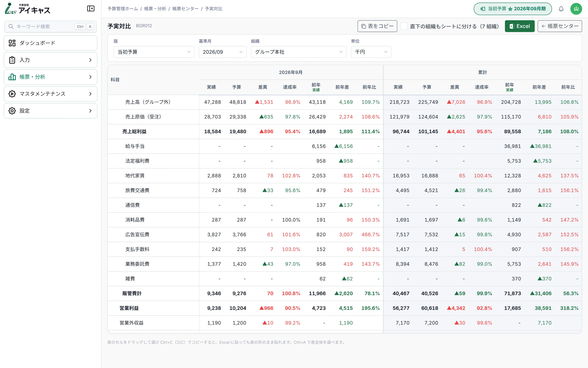Expand the 設定 menu chevron
This screenshot has height=368, width=588.
[x=90, y=111]
